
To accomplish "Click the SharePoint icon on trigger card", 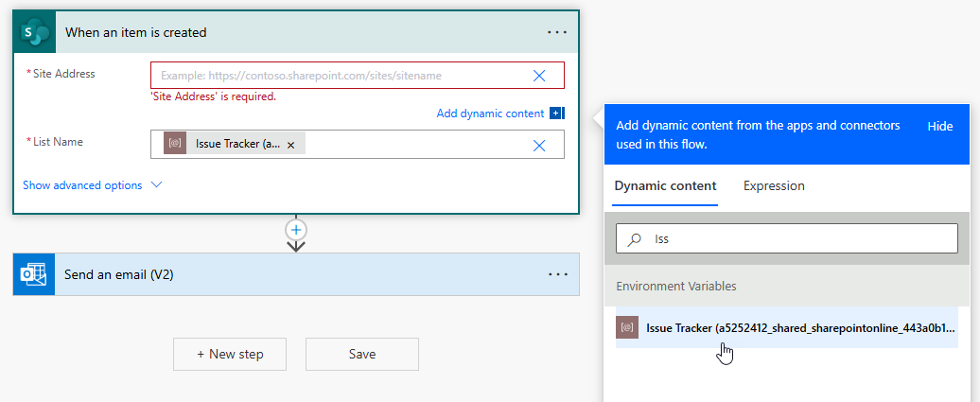I will coord(35,32).
